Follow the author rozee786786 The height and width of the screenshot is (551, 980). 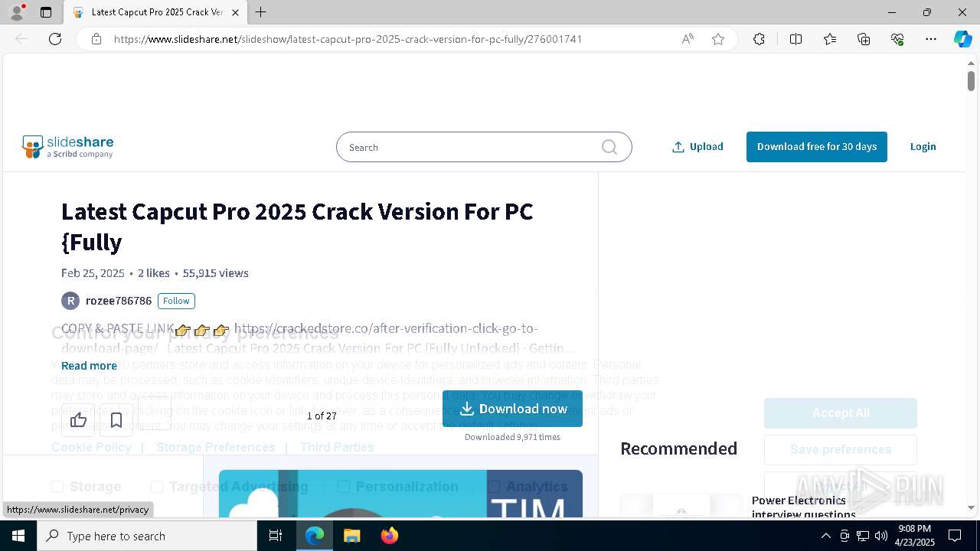(x=176, y=301)
